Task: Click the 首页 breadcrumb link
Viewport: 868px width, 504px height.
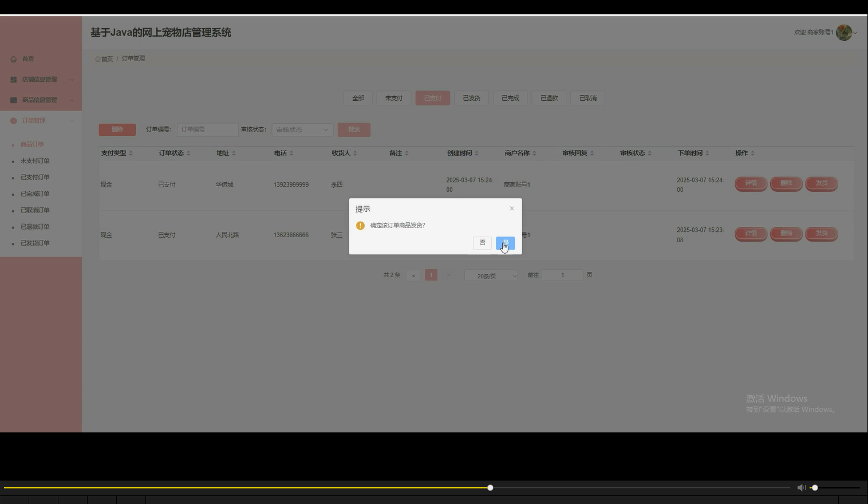Action: [x=104, y=59]
